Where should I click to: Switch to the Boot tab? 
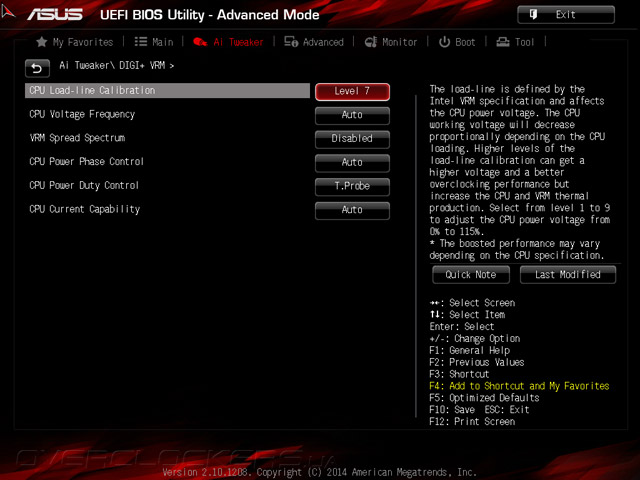tap(457, 42)
